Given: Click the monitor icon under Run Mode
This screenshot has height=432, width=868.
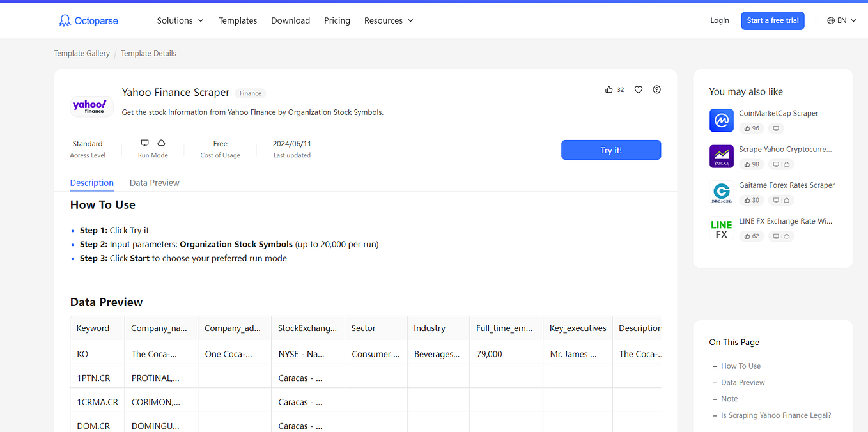Looking at the screenshot, I should [x=144, y=143].
